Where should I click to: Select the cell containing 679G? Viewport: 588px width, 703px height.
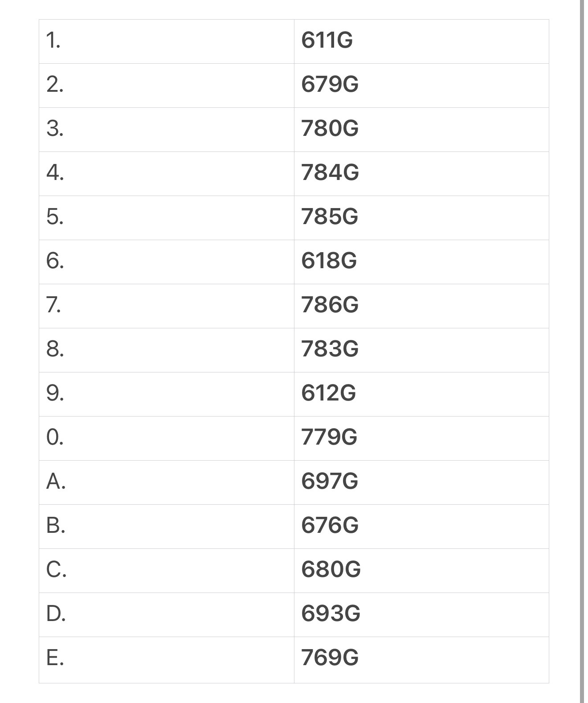click(421, 85)
